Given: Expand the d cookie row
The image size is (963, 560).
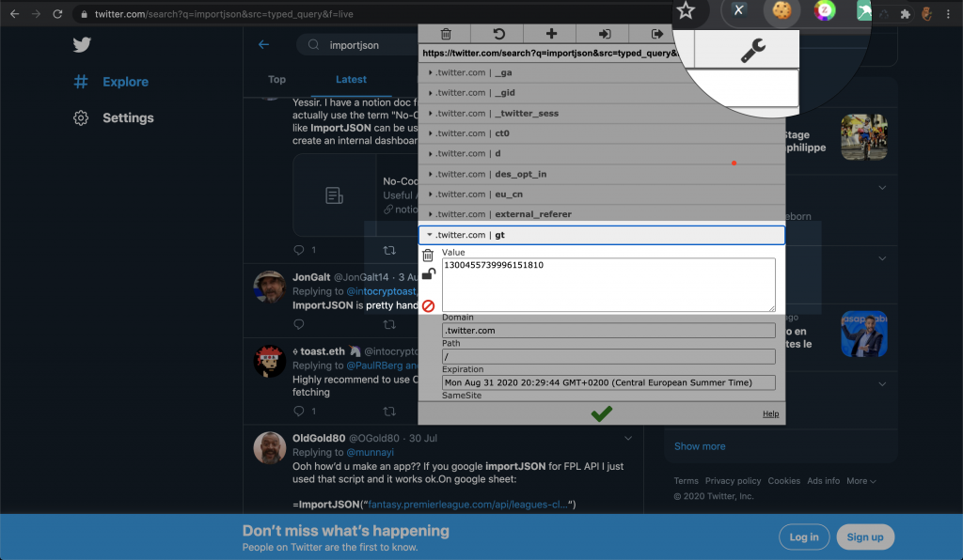Looking at the screenshot, I should coord(601,153).
